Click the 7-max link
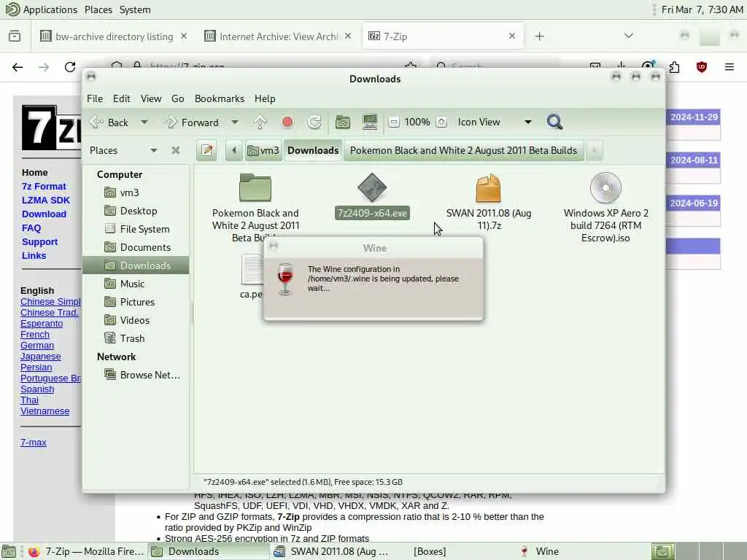The image size is (747, 560). coord(34,443)
